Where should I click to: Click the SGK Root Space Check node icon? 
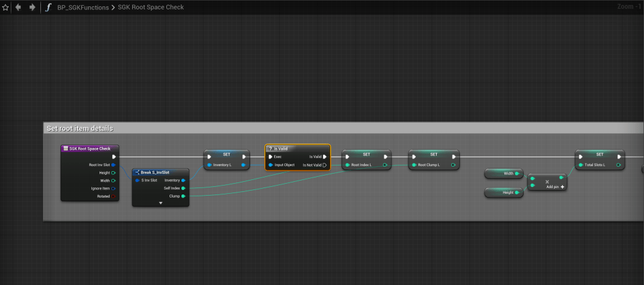[66, 148]
